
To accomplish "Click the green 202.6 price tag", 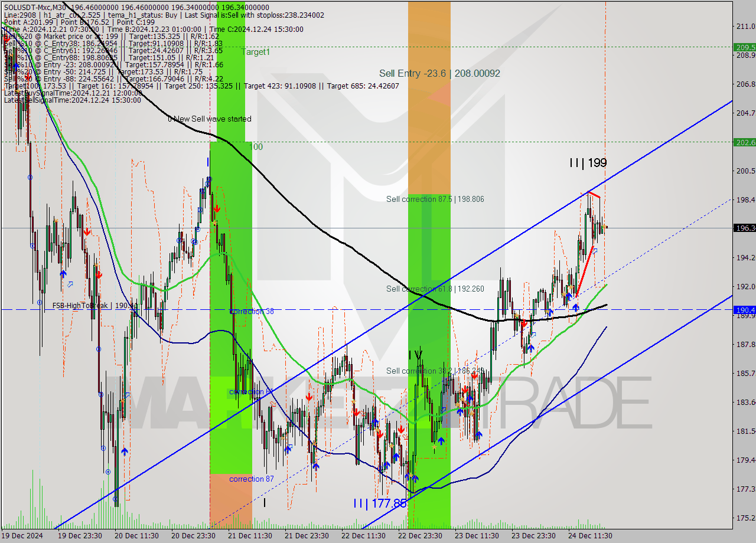I will [744, 142].
